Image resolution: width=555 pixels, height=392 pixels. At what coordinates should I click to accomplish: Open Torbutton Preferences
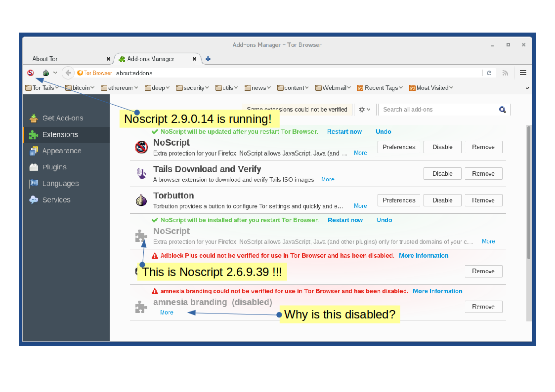(399, 200)
